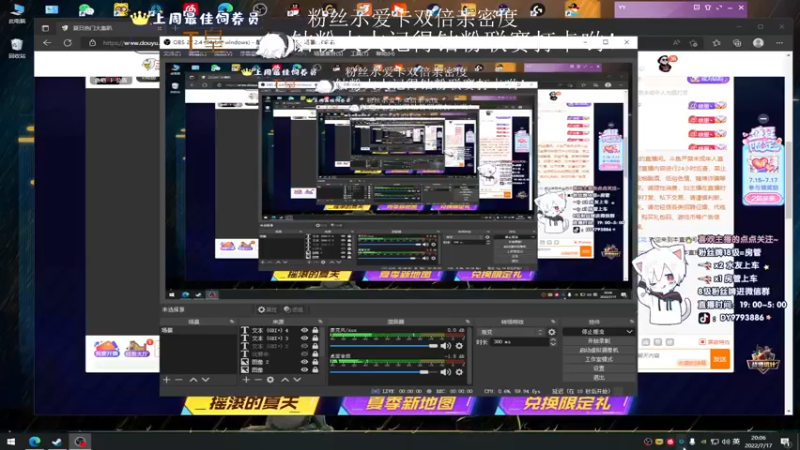800x450 pixels.
Task: Toggle the English input method indicator
Action: [736, 442]
